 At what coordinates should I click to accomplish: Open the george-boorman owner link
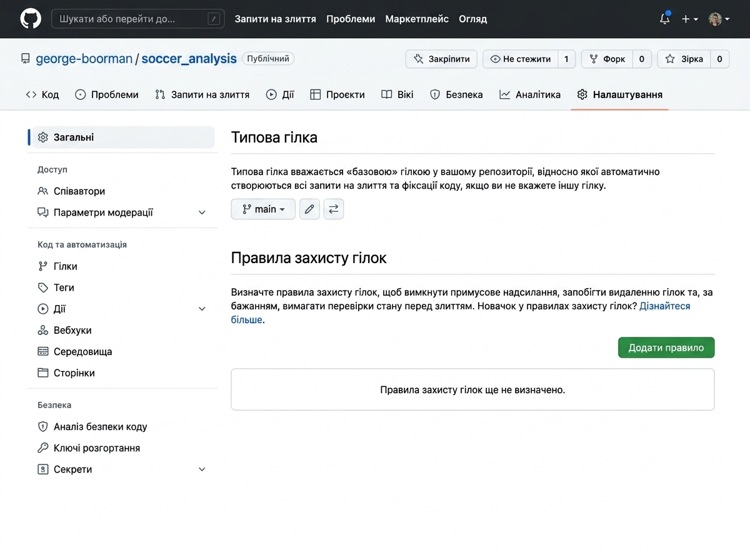84,59
